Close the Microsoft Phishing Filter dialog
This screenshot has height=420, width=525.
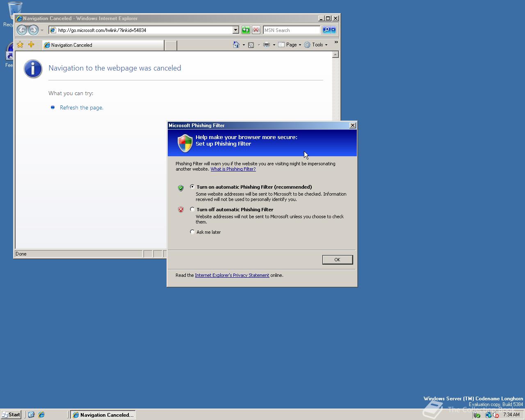[352, 126]
